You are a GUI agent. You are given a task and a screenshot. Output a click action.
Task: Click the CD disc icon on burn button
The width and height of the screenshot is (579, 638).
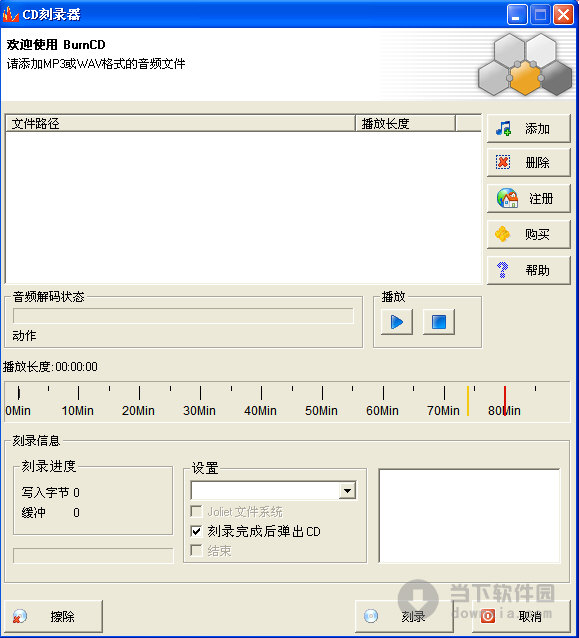click(371, 616)
